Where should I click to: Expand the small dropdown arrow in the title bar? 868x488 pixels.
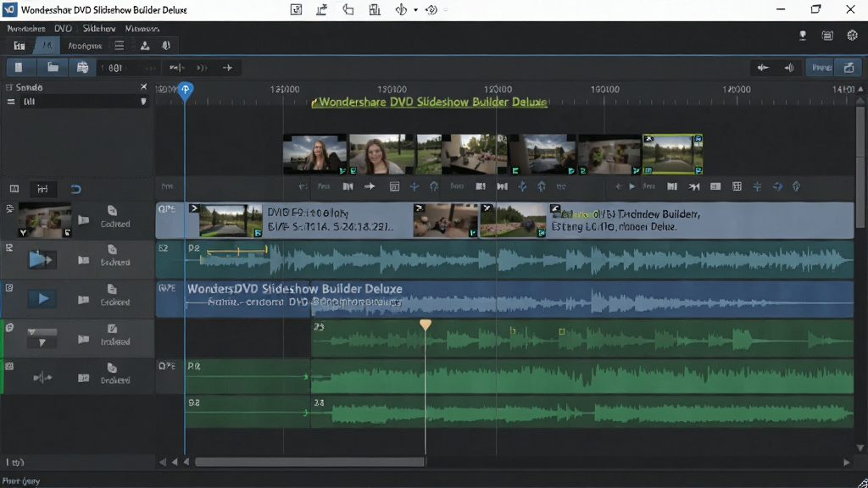[415, 10]
